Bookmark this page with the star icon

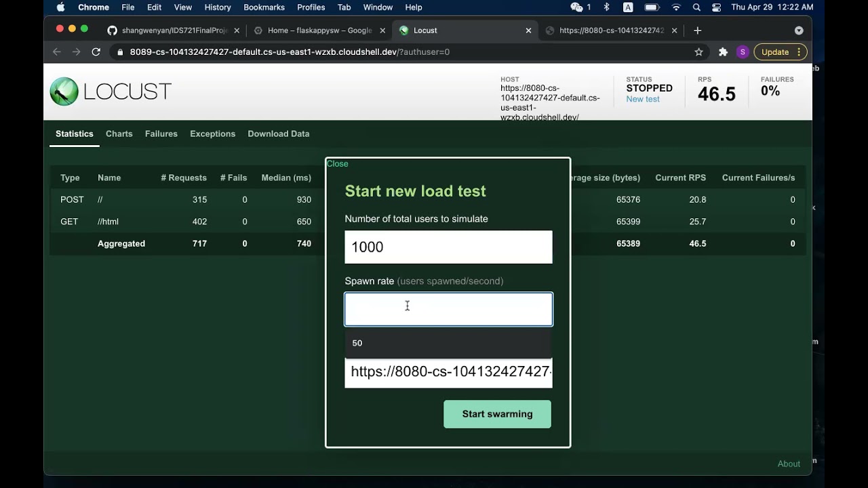[699, 52]
